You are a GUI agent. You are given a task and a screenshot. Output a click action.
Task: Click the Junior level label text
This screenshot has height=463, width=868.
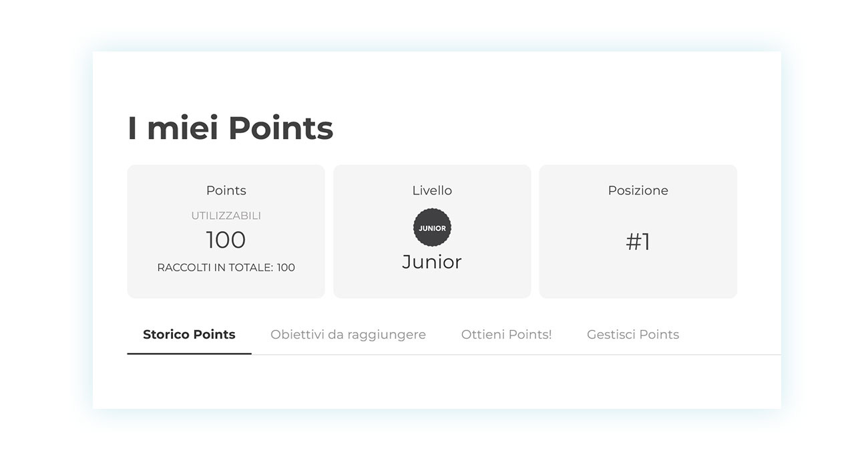pos(432,261)
